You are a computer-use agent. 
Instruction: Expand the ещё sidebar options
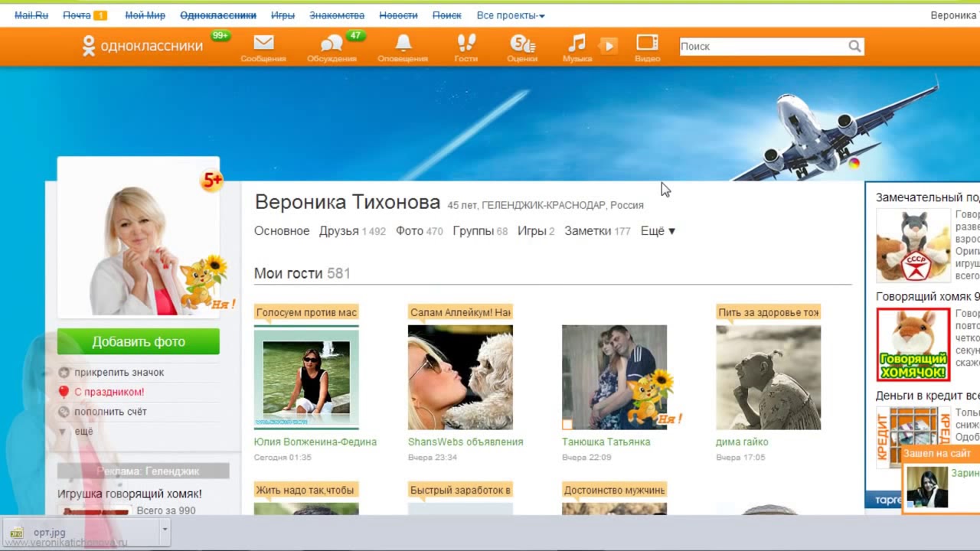tap(83, 432)
